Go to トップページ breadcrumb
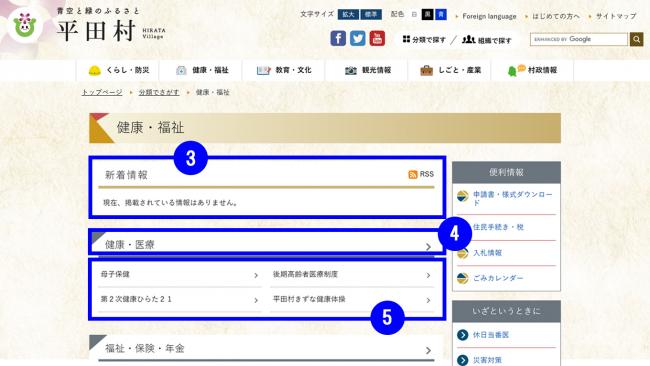 coord(102,92)
